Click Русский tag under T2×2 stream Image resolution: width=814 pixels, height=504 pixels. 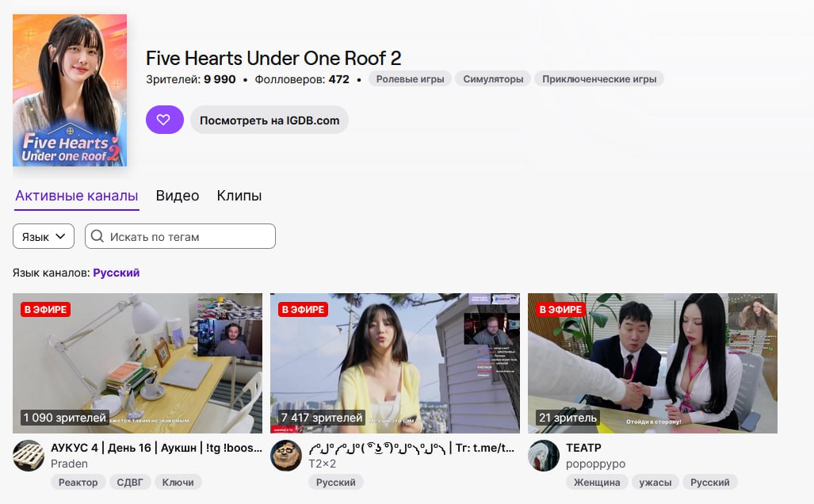pos(336,482)
